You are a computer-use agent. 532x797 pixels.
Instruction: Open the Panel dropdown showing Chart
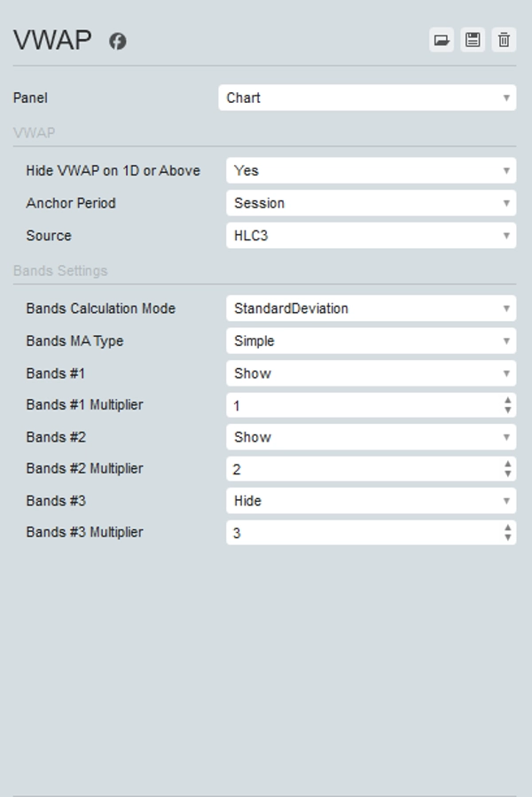coord(367,98)
